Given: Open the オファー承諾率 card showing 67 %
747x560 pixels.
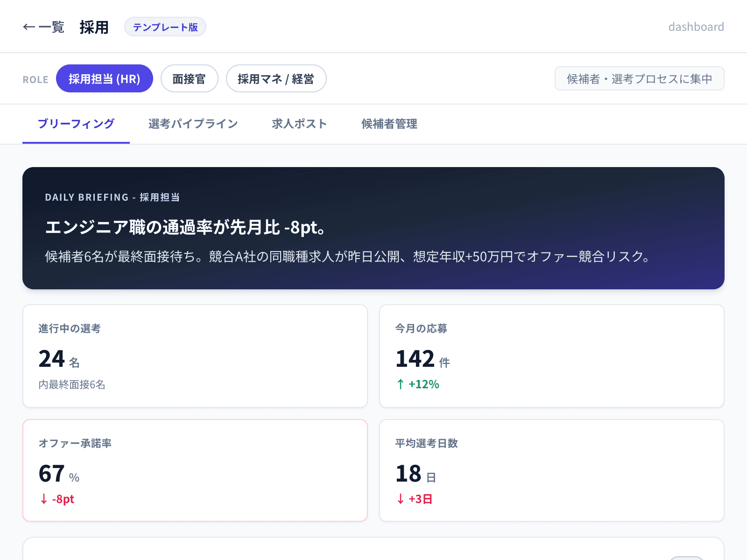Looking at the screenshot, I should pos(195,470).
